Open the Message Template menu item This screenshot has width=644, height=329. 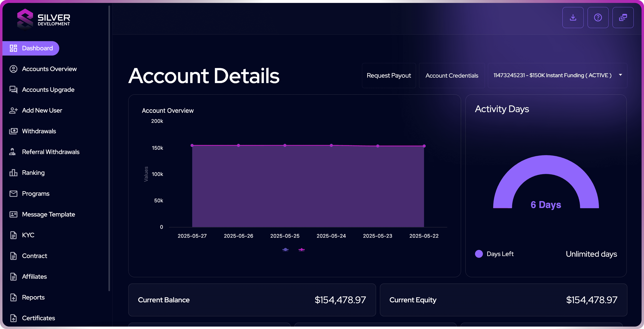(48, 214)
